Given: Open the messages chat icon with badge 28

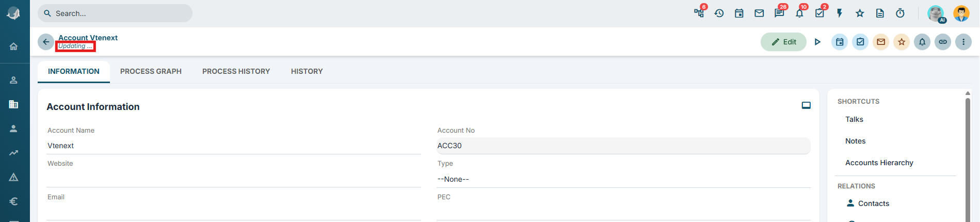Looking at the screenshot, I should pyautogui.click(x=779, y=13).
